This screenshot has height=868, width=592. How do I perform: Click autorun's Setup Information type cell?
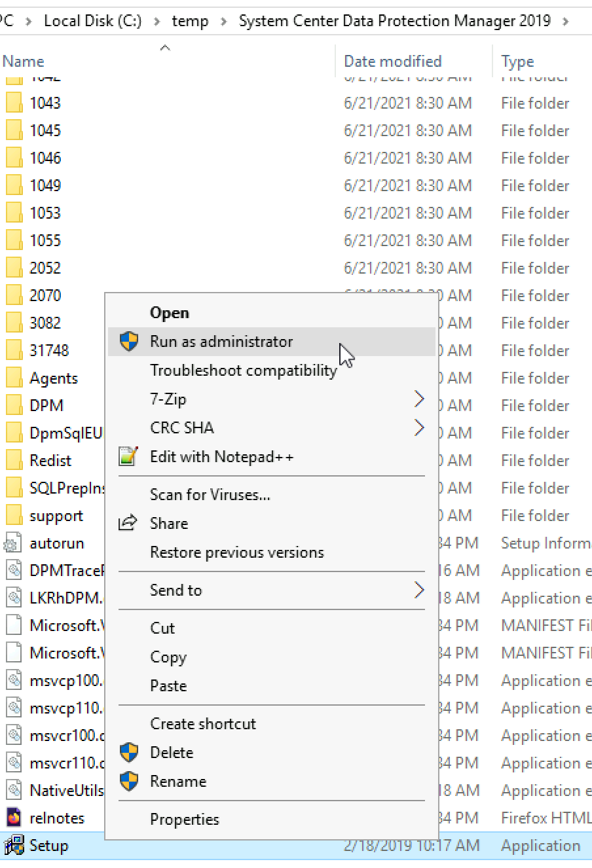(x=546, y=543)
